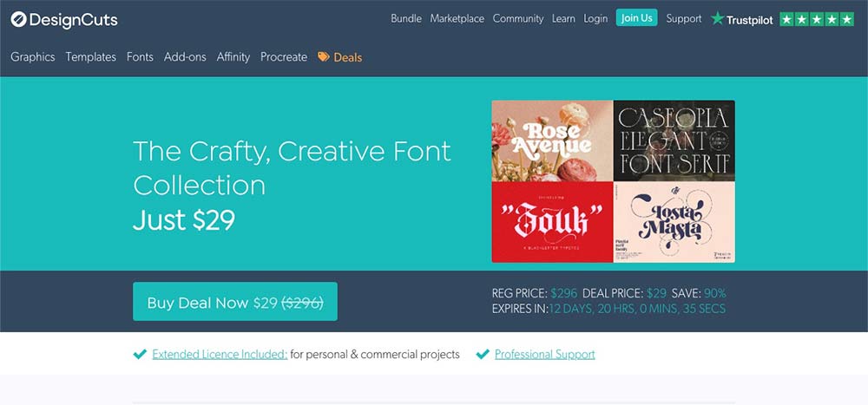Browse the Templates category

click(x=91, y=57)
